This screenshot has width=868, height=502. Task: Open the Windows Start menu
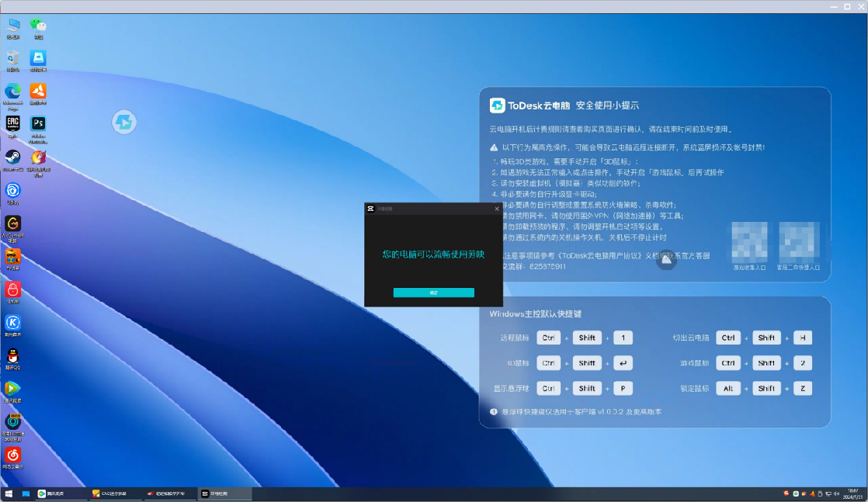[x=9, y=493]
